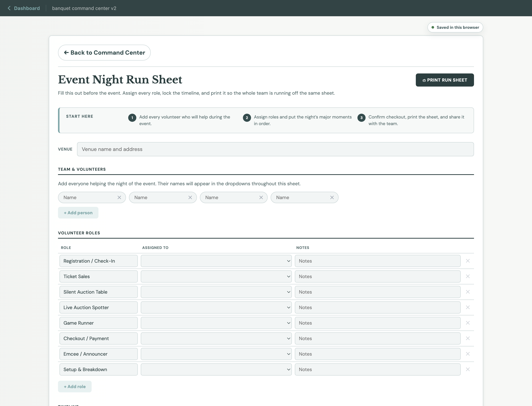Edit the Registration / Check-In role name

point(98,261)
